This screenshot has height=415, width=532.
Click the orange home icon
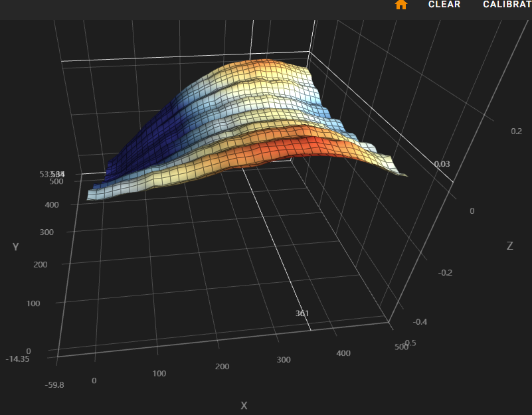[x=401, y=5]
